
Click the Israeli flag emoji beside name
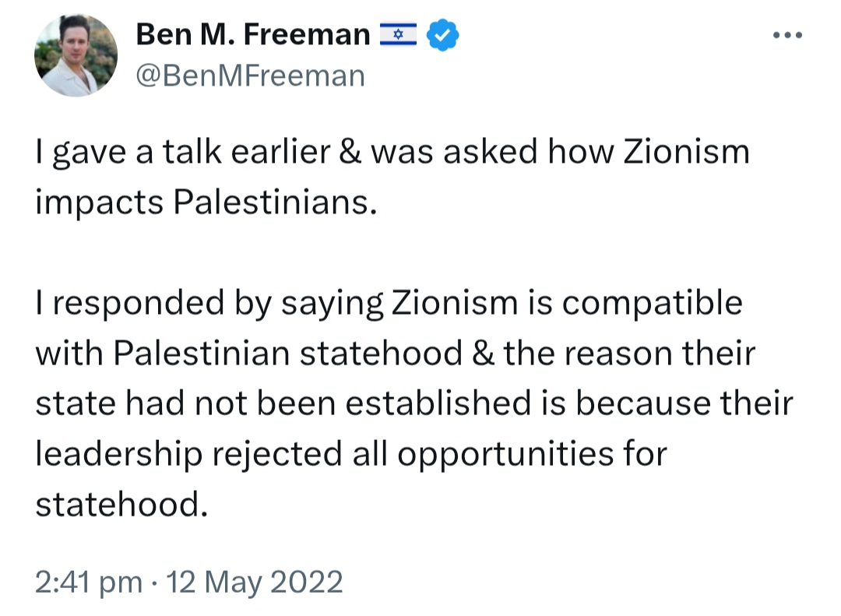398,34
